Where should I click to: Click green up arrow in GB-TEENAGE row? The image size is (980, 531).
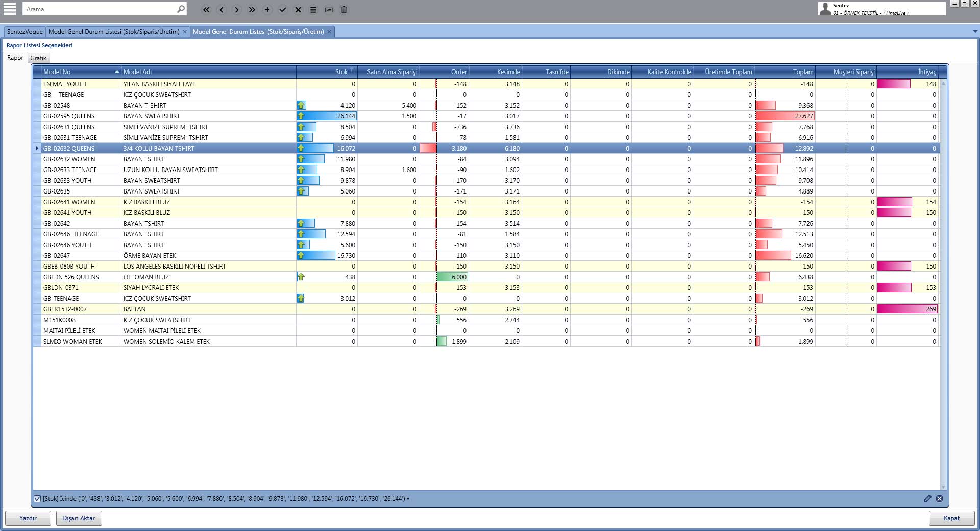point(301,298)
